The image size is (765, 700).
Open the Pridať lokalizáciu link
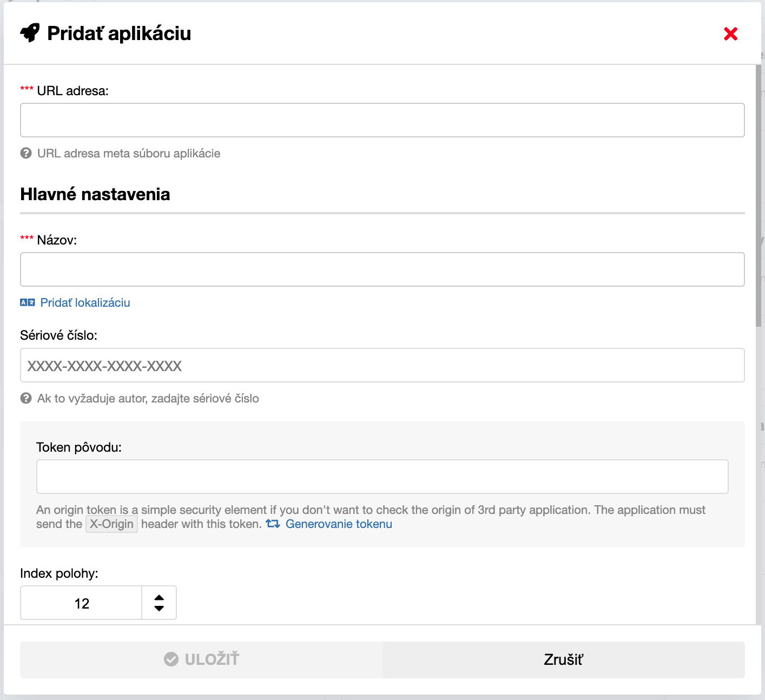click(85, 302)
